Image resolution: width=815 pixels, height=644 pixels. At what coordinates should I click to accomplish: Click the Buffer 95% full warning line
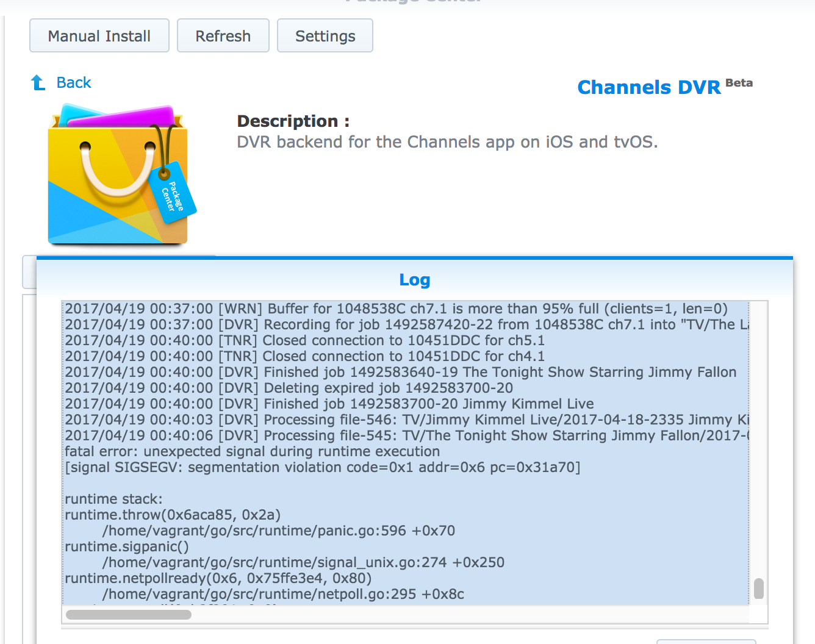click(x=396, y=309)
